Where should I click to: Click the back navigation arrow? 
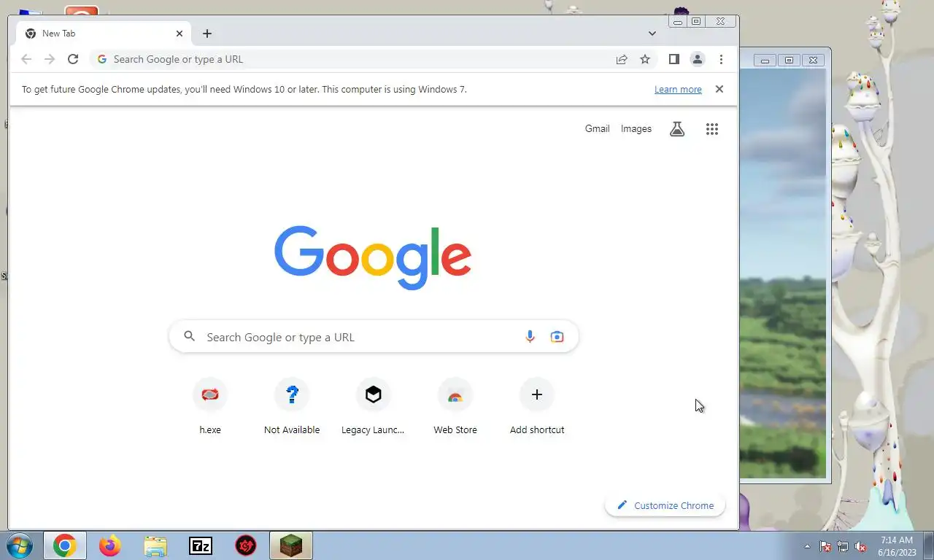pyautogui.click(x=26, y=59)
